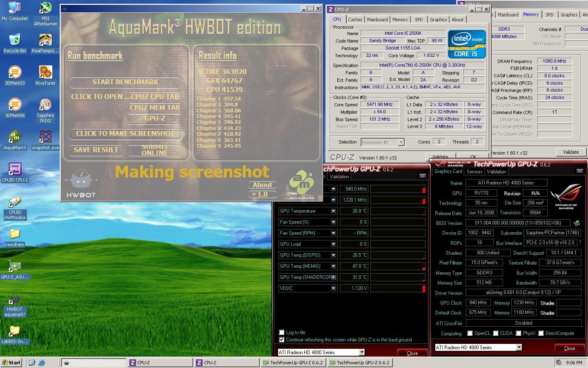Toggle Continue refreshing in background checkbox

[x=281, y=340]
